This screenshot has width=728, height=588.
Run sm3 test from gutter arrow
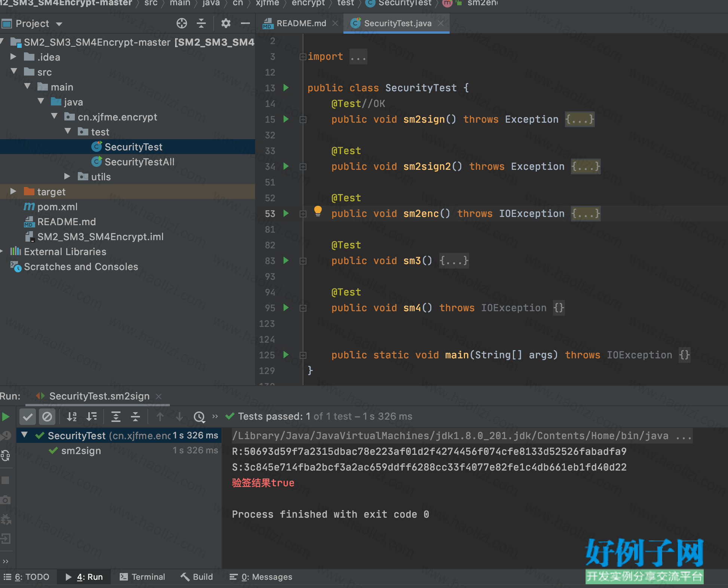pos(286,261)
